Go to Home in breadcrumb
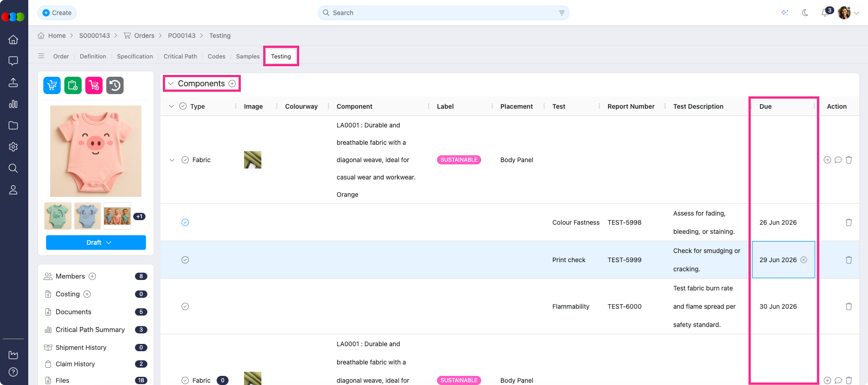This screenshot has width=868, height=385. tap(52, 36)
